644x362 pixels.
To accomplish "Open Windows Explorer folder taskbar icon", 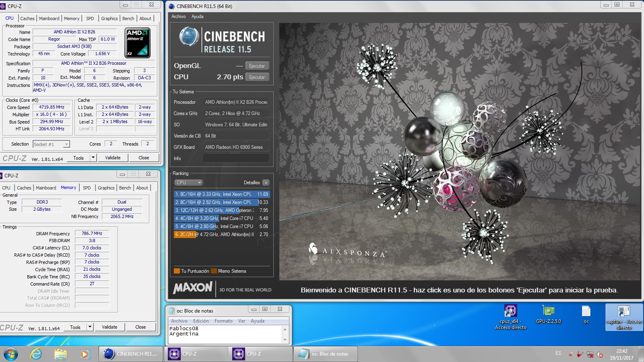I will (60, 354).
